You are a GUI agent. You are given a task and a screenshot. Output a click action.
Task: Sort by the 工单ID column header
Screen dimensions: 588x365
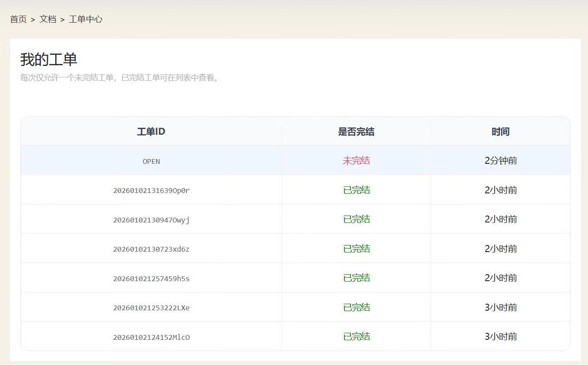pos(151,131)
